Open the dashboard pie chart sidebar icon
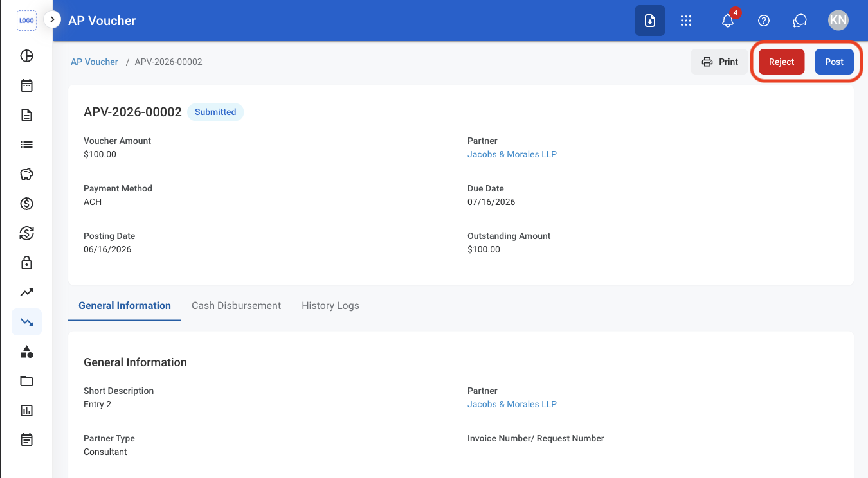Image resolution: width=868 pixels, height=478 pixels. [26, 56]
